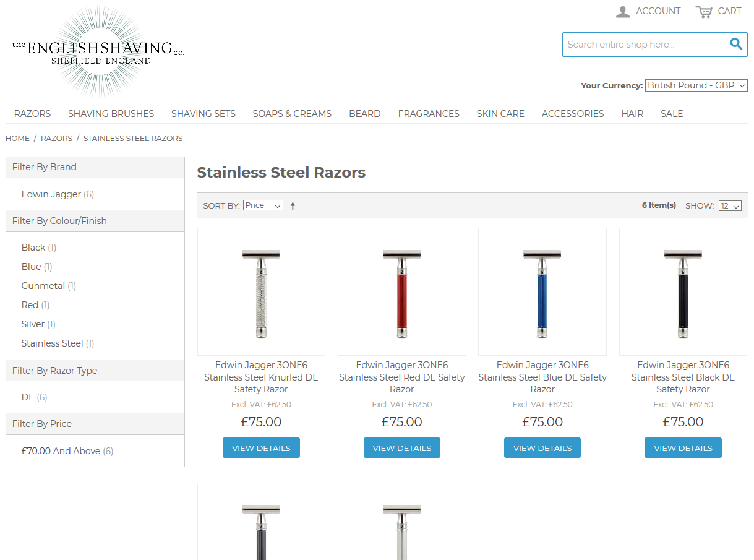Click the 6 Item(s) count text
This screenshot has width=754, height=560.
point(659,205)
